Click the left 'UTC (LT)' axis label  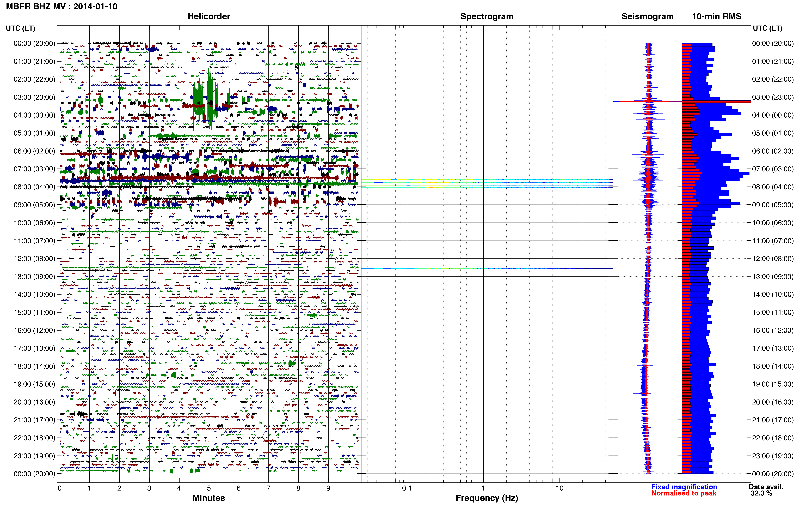click(21, 28)
